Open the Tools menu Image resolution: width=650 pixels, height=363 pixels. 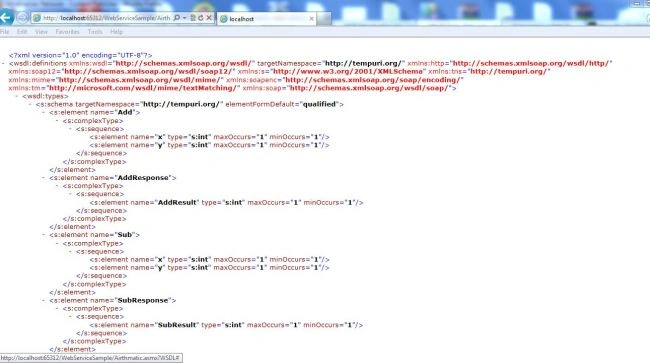pyautogui.click(x=95, y=31)
